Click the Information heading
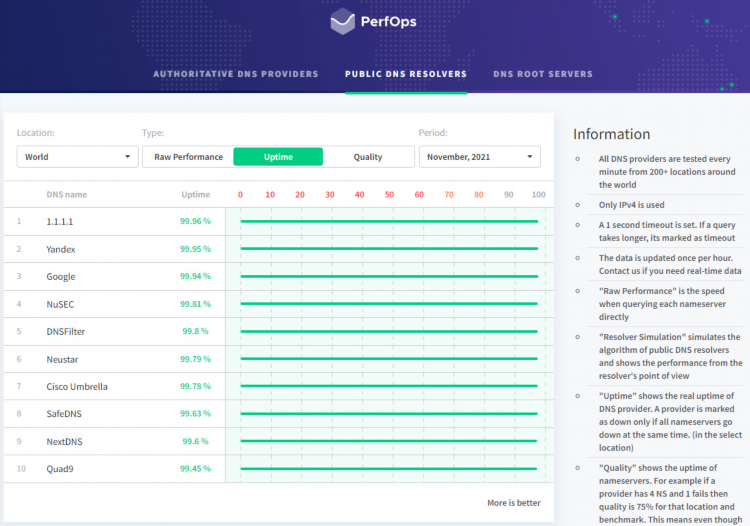Viewport: 750px width, 526px height. coord(611,134)
